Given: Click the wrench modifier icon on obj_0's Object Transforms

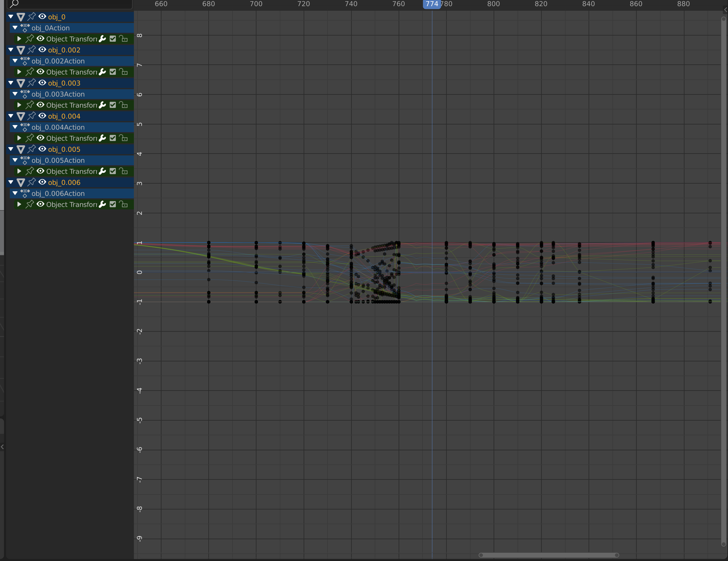Looking at the screenshot, I should tap(102, 39).
